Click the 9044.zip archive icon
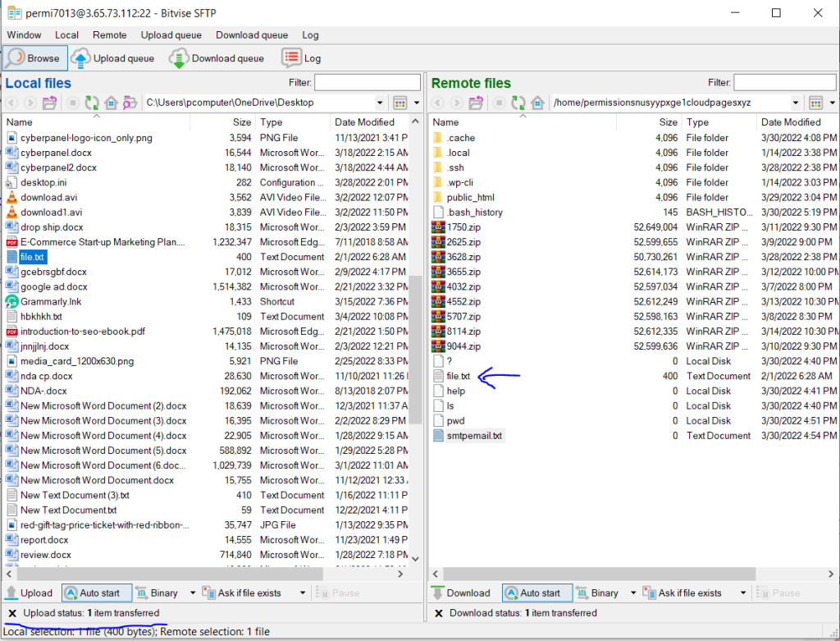 point(438,346)
